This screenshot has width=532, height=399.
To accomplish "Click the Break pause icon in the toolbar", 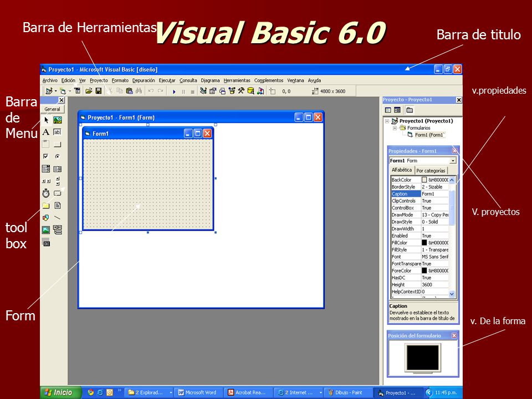I will tap(183, 91).
